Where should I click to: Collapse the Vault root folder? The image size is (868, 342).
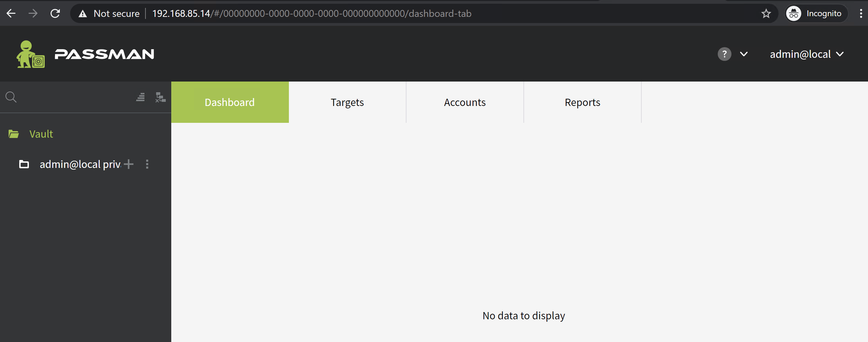pyautogui.click(x=14, y=134)
